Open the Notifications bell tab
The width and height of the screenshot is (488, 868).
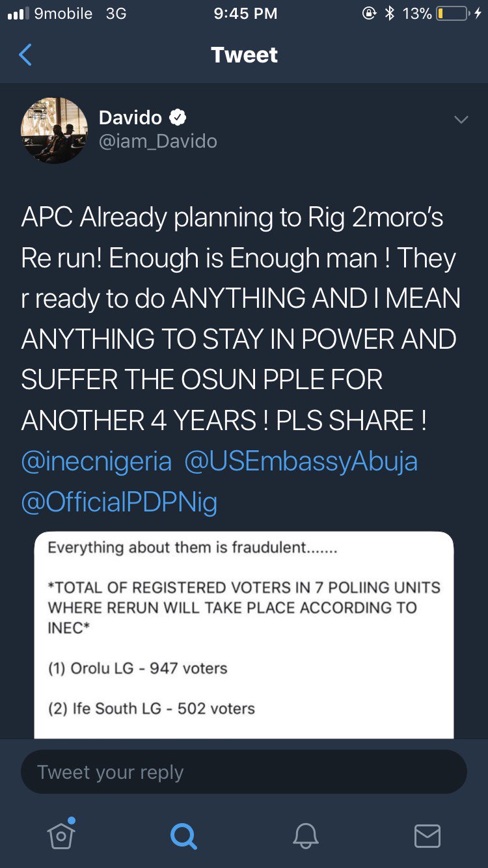point(305,835)
